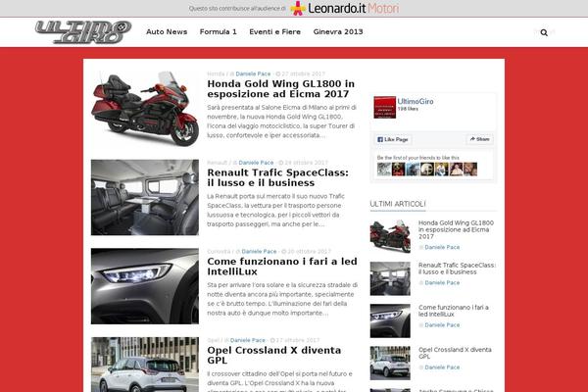
Task: Click Daniele Pace under sidebar Honda article
Action: tap(442, 247)
